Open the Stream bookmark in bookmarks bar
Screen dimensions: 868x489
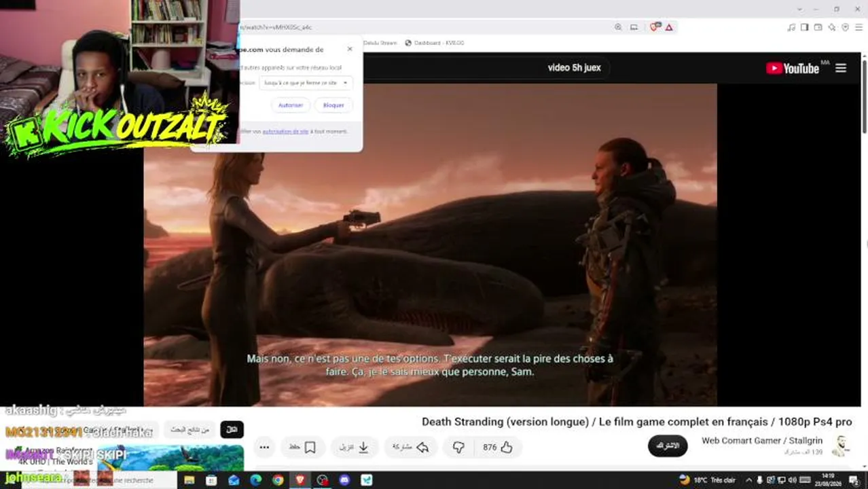point(380,43)
